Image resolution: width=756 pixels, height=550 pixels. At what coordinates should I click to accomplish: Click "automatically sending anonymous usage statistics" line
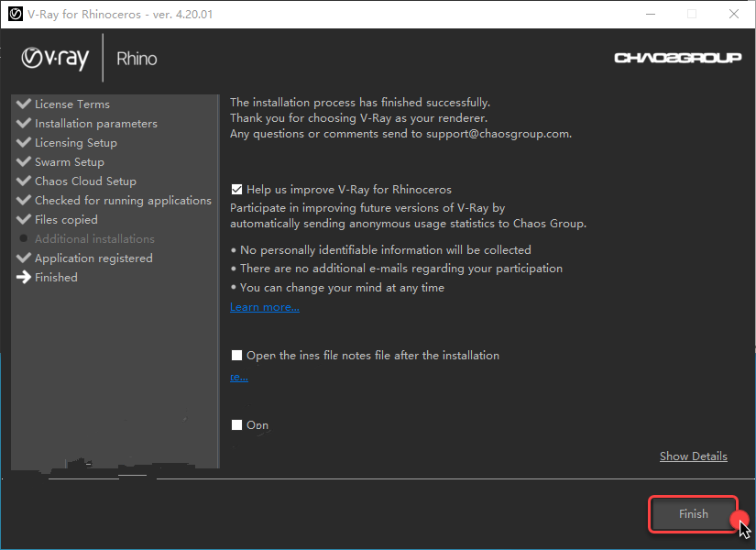point(408,224)
